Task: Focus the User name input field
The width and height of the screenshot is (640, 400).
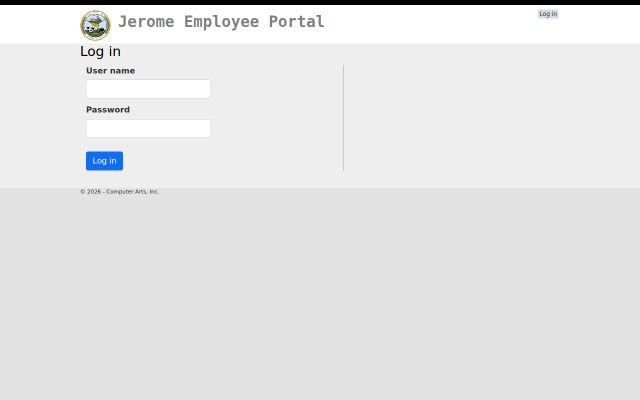Action: (x=148, y=89)
